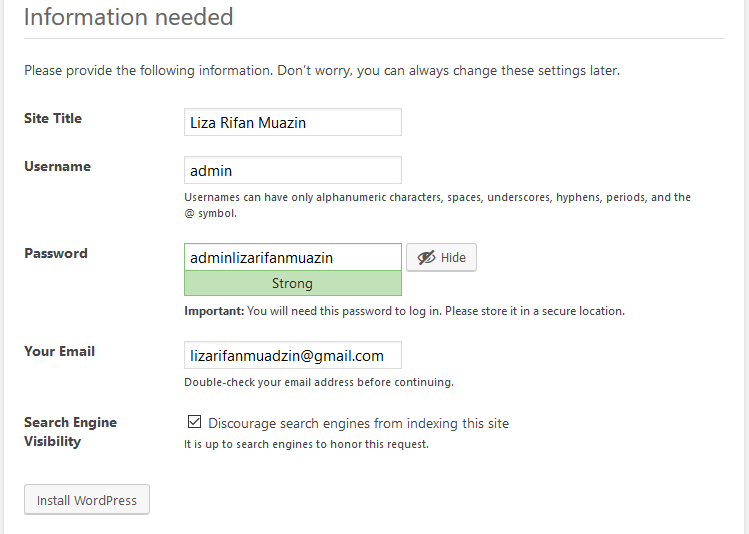Image resolution: width=749 pixels, height=534 pixels.
Task: Tick the Discourage search engines checkbox
Action: pyautogui.click(x=195, y=423)
